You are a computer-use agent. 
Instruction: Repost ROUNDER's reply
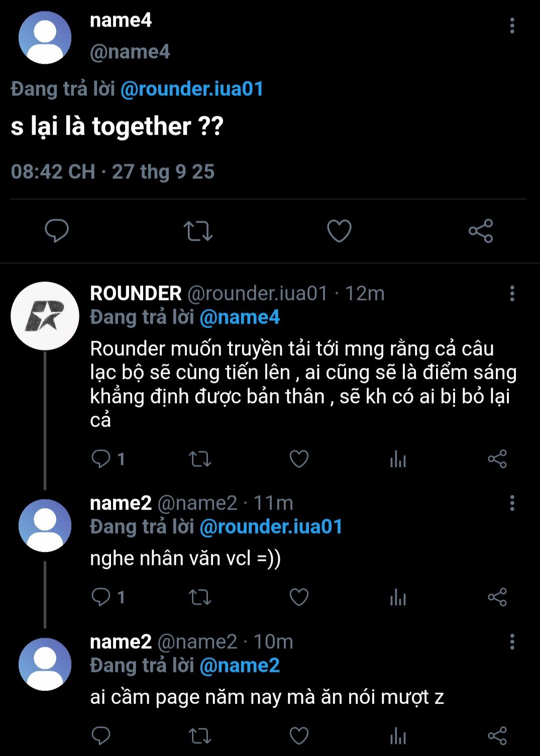point(199,459)
